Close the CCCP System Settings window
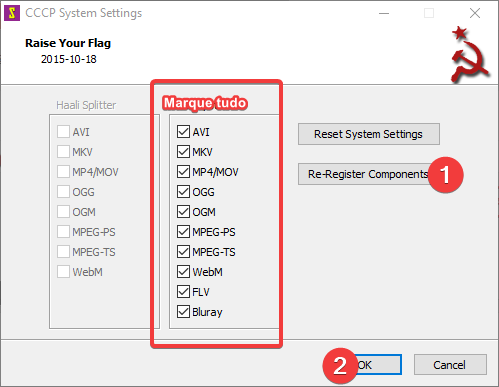 475,13
